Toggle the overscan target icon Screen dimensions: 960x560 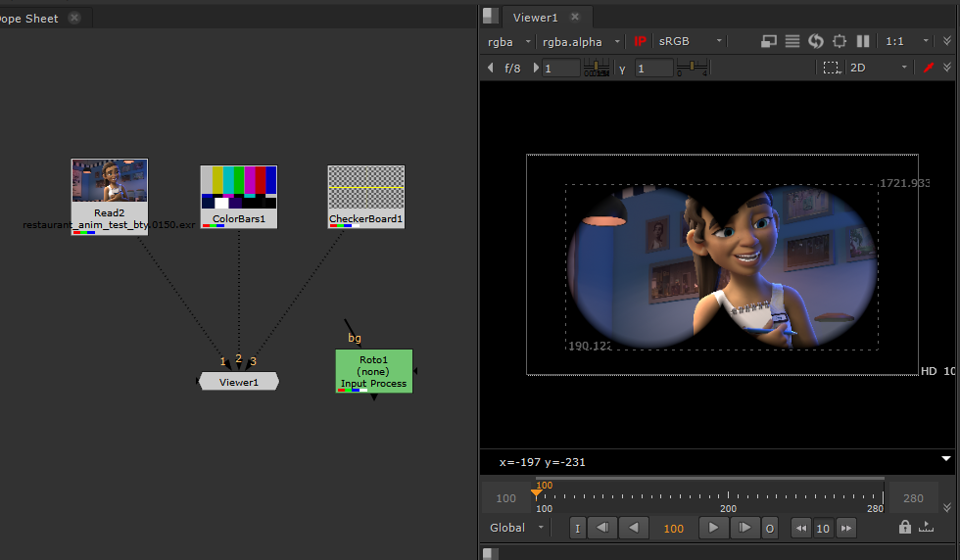(840, 41)
